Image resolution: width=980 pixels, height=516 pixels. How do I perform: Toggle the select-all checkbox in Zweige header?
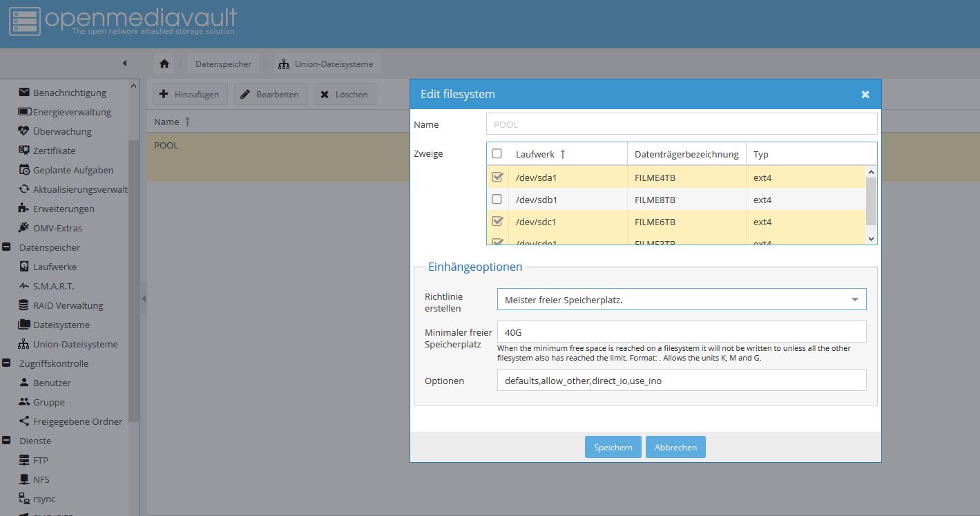(497, 153)
